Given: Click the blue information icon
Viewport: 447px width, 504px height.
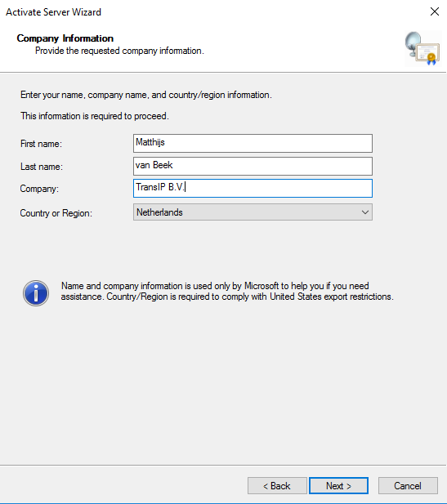Looking at the screenshot, I should (x=36, y=292).
